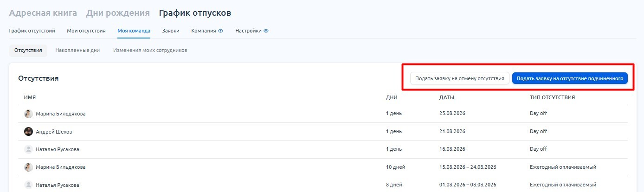This screenshot has width=644, height=192.
Task: Switch to График отсутствий tab
Action: 32,31
